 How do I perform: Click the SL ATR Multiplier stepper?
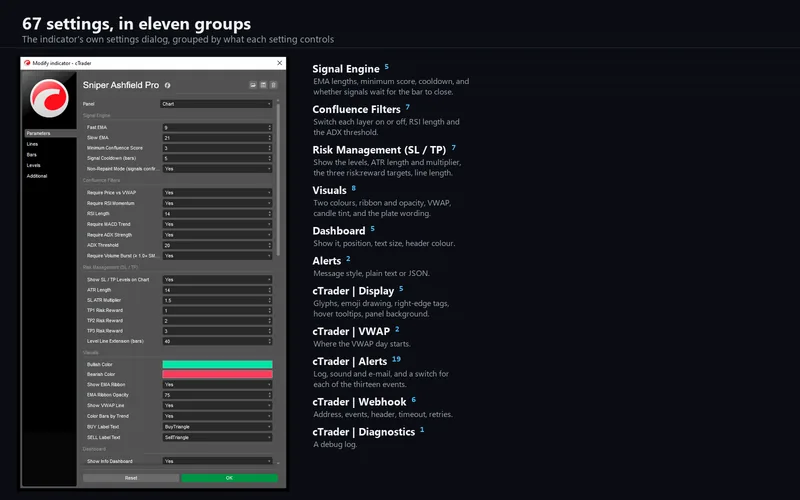tap(270, 300)
